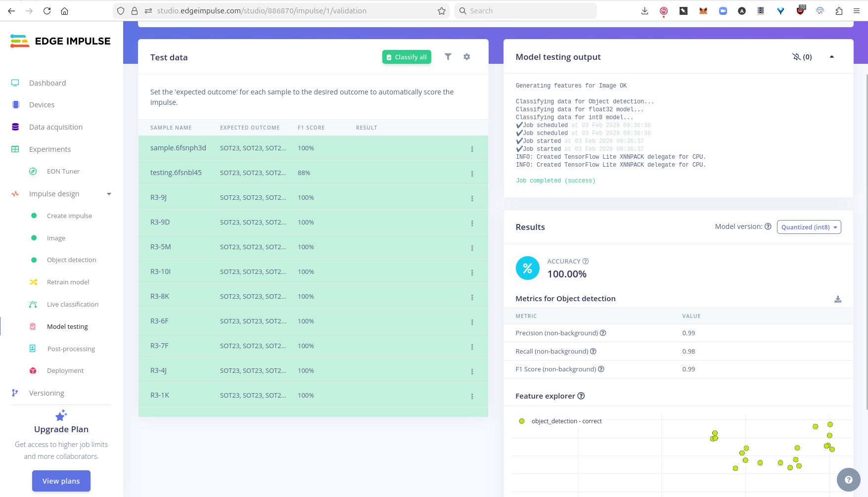Image resolution: width=868 pixels, height=497 pixels.
Task: Click the Classify all button
Action: [x=407, y=57]
